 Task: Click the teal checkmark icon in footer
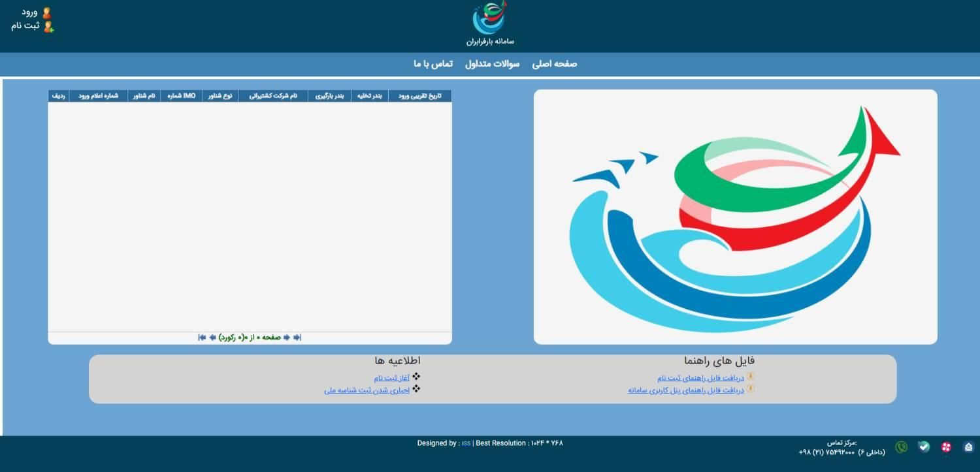[x=923, y=447]
